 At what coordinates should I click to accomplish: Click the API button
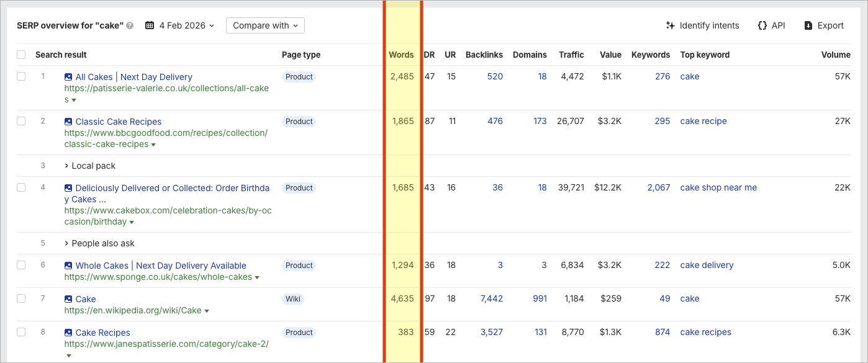(x=771, y=25)
